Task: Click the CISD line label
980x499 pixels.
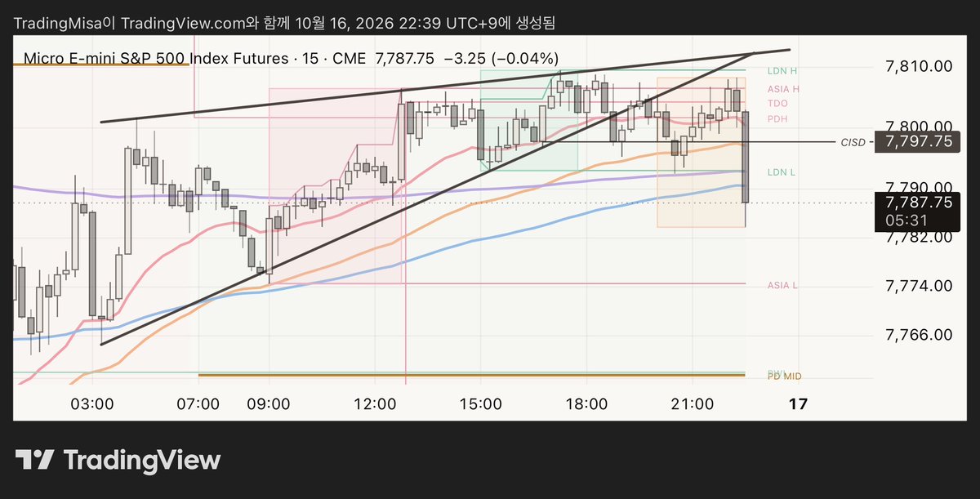Action: click(x=853, y=142)
